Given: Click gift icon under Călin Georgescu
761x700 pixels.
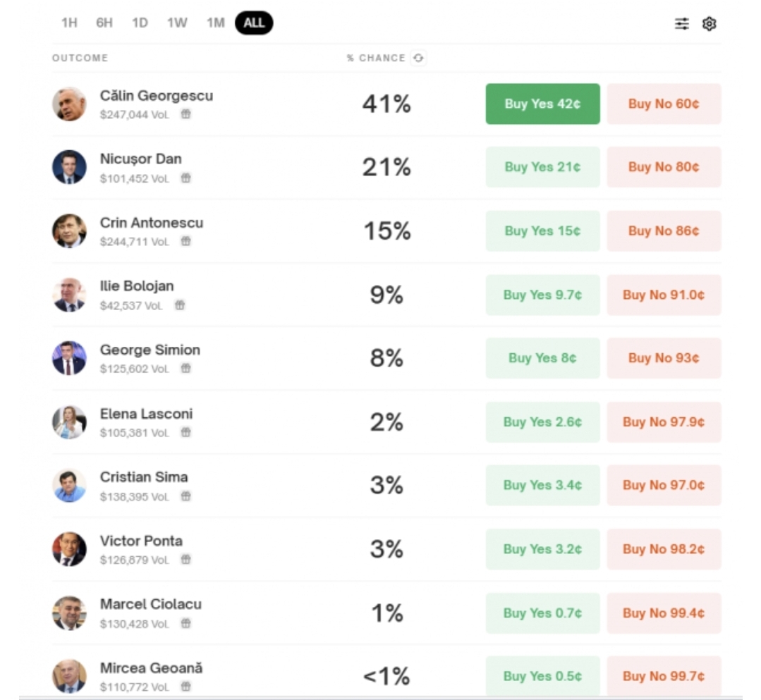Looking at the screenshot, I should [x=185, y=114].
